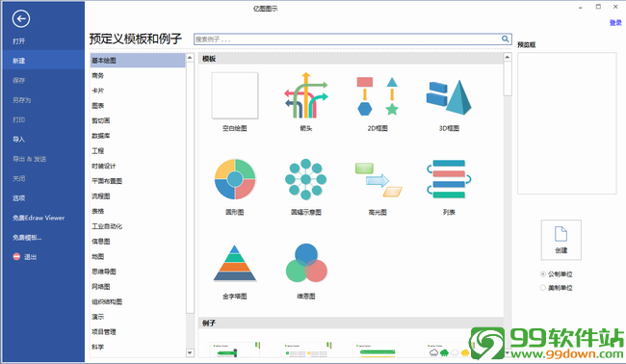Click 保存 in the file menu

[18, 80]
